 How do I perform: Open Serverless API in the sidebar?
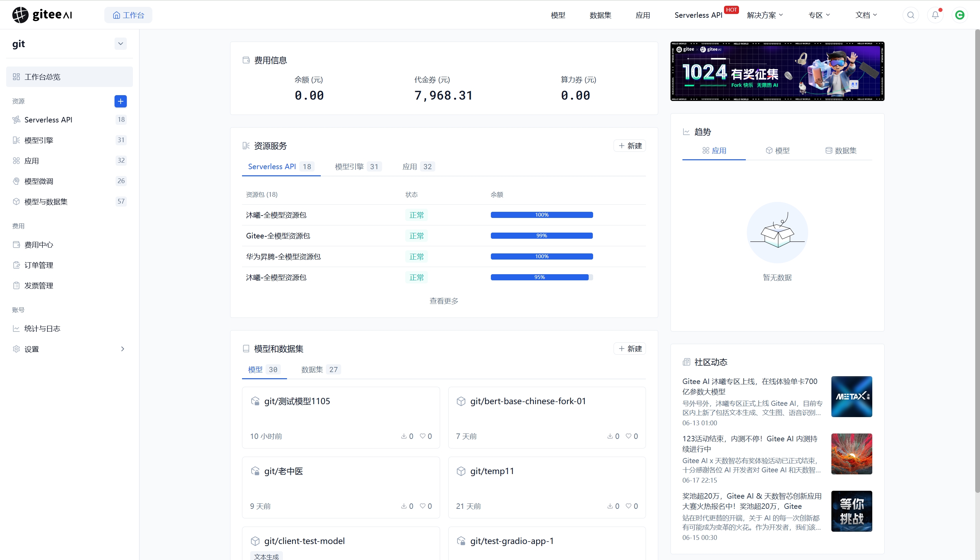pyautogui.click(x=69, y=120)
